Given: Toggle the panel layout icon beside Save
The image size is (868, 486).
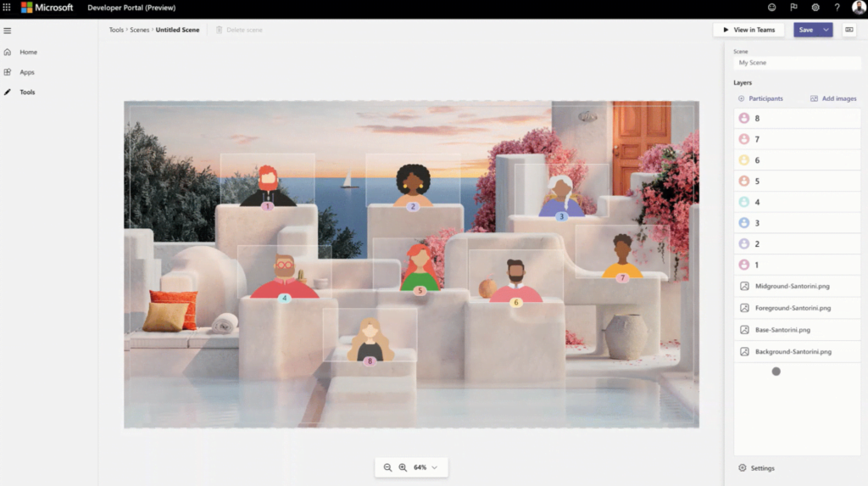Looking at the screenshot, I should 849,30.
